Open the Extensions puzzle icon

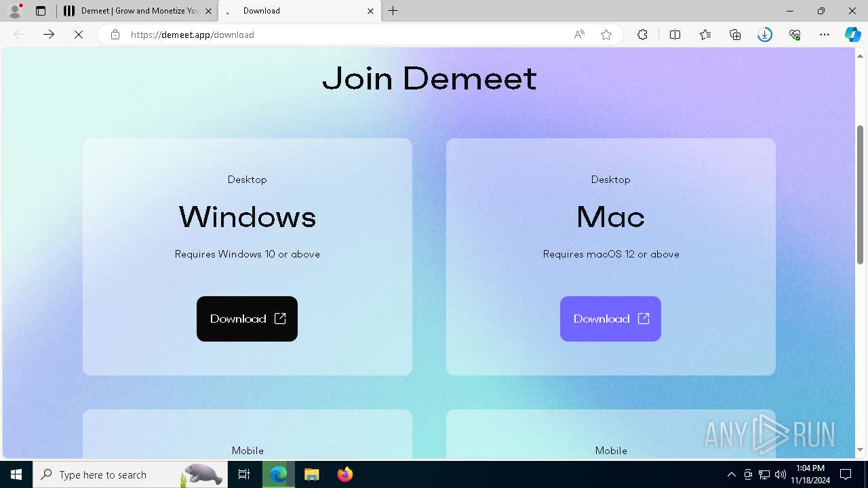(x=643, y=35)
